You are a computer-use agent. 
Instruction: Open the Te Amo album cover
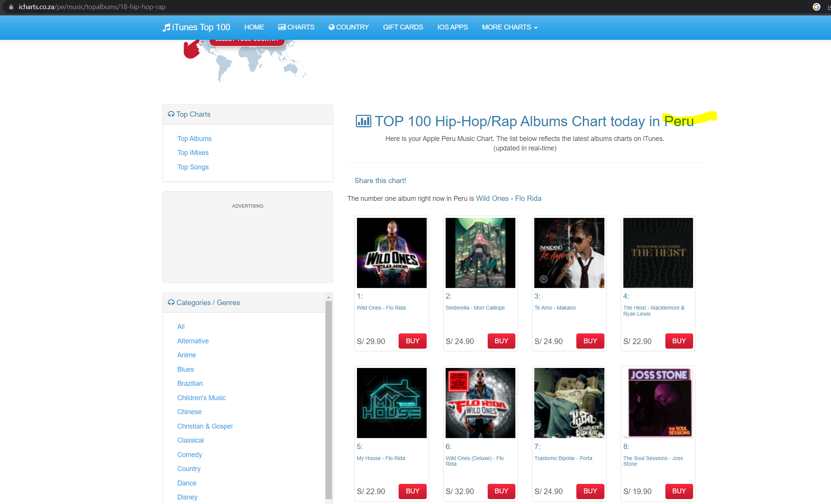(569, 253)
